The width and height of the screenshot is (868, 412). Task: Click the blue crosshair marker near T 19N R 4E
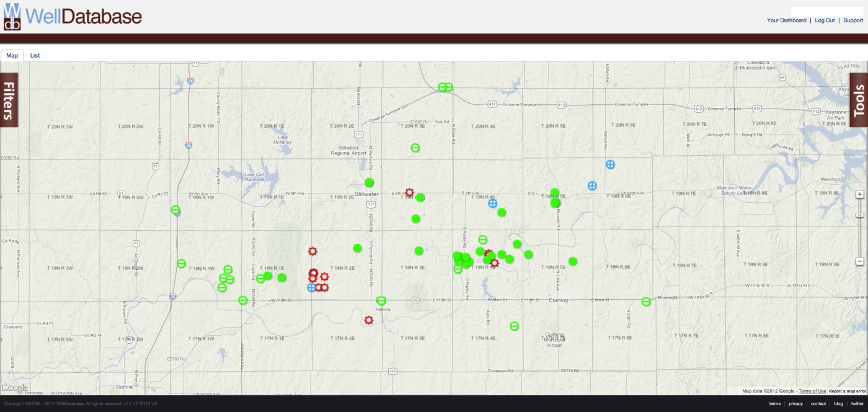[x=493, y=203]
